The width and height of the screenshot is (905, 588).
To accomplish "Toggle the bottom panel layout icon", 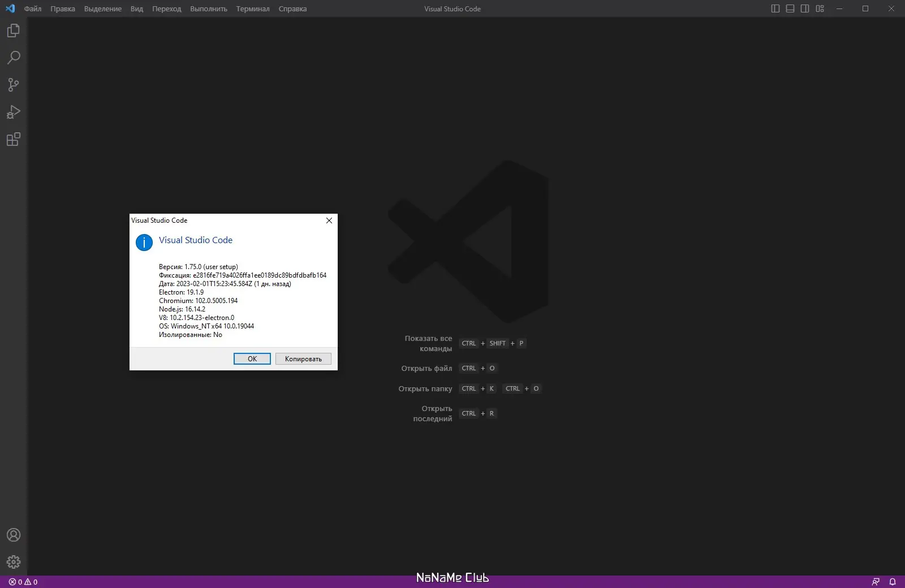I will 790,8.
